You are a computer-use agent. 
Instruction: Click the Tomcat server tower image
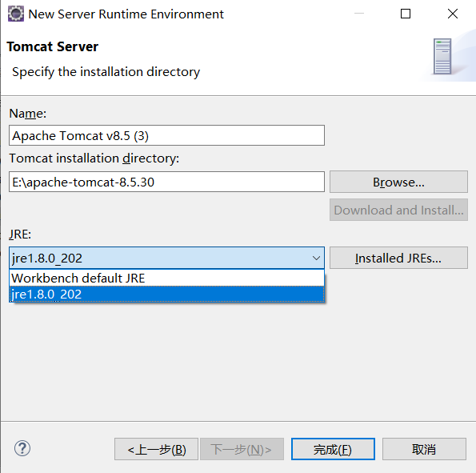[x=442, y=57]
